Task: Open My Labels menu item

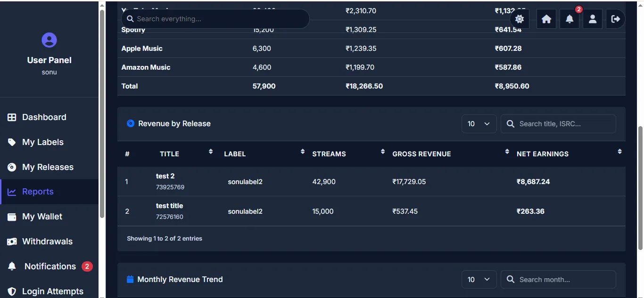Action: pos(49,142)
